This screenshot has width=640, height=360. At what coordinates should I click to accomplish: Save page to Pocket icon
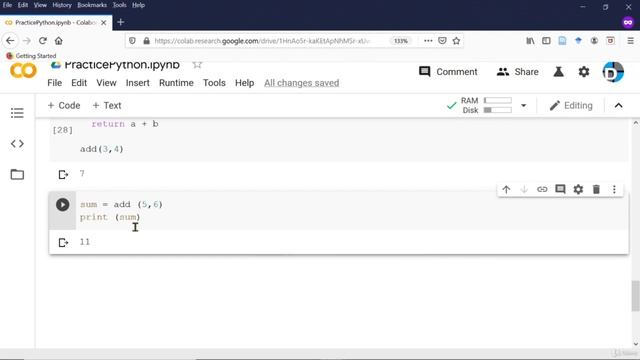click(442, 41)
